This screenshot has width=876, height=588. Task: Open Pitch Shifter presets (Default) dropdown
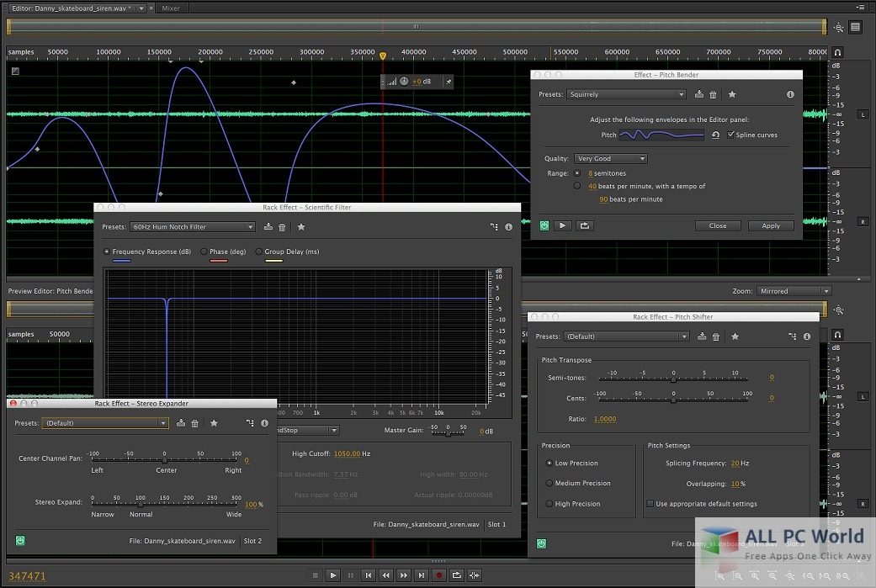626,336
